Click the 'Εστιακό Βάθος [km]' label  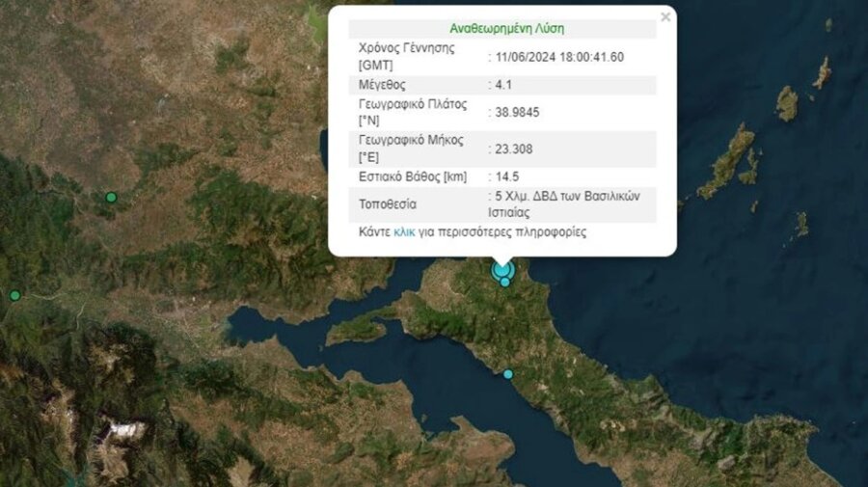pyautogui.click(x=413, y=176)
